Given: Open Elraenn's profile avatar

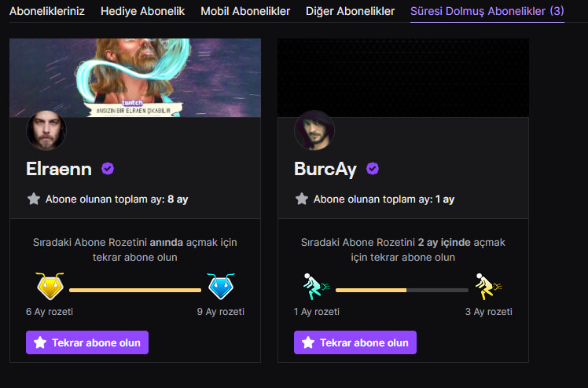Looking at the screenshot, I should click(x=46, y=130).
